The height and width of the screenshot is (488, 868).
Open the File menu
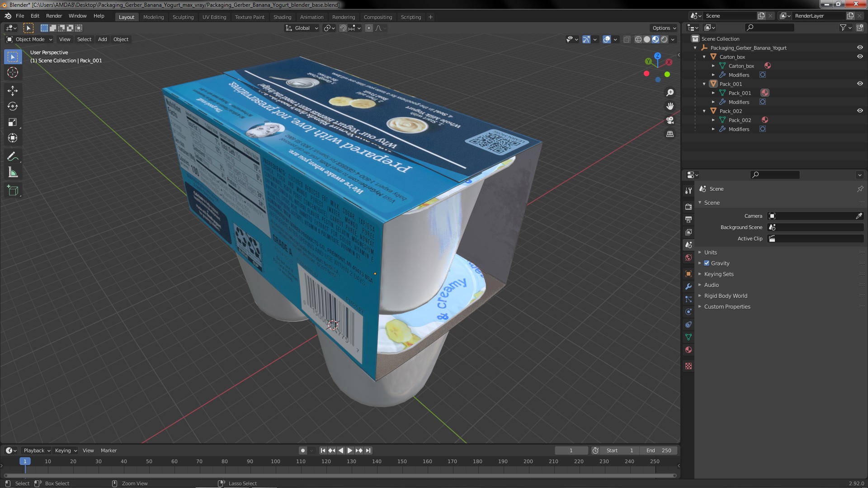click(20, 16)
